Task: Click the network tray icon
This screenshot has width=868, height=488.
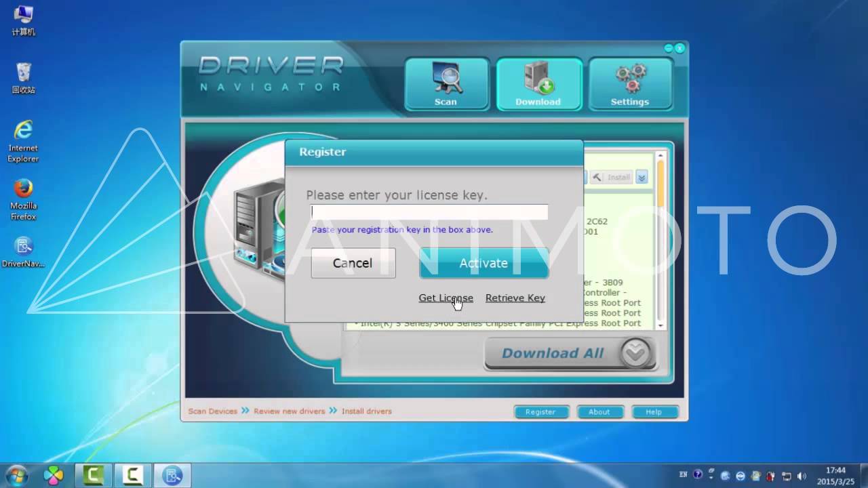Action: [787, 476]
